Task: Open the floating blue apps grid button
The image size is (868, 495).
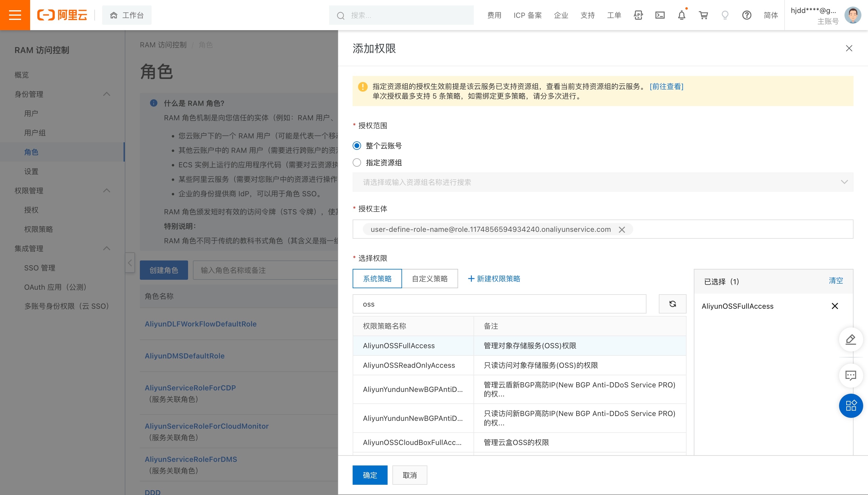Action: pos(851,405)
